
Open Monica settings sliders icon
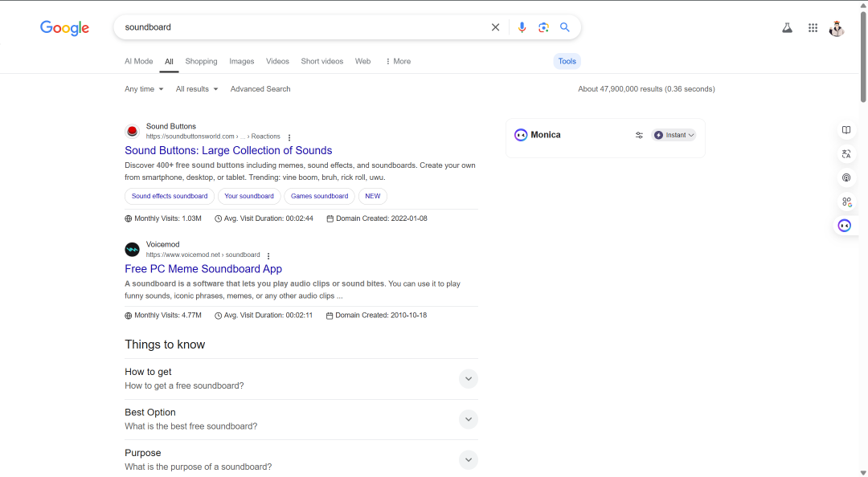(x=639, y=135)
